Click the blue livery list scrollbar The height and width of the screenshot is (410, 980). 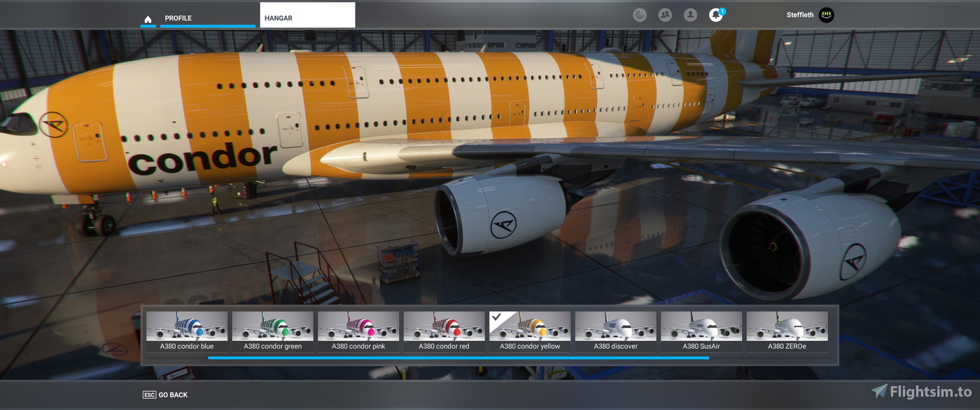(x=457, y=358)
